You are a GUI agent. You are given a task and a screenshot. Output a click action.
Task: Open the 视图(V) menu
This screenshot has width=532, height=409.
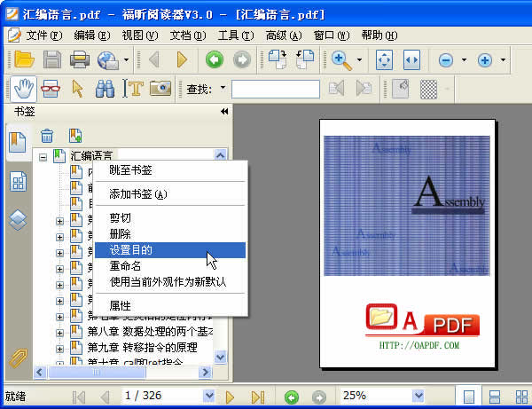pos(140,35)
